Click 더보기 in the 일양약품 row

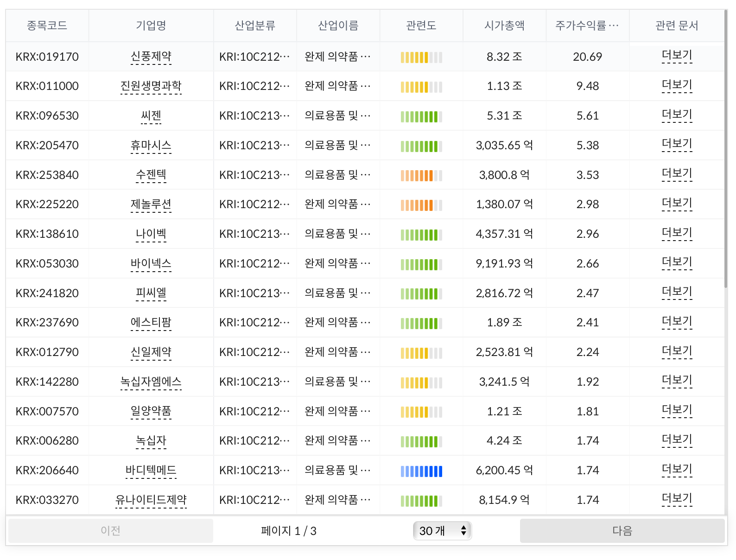coord(677,410)
